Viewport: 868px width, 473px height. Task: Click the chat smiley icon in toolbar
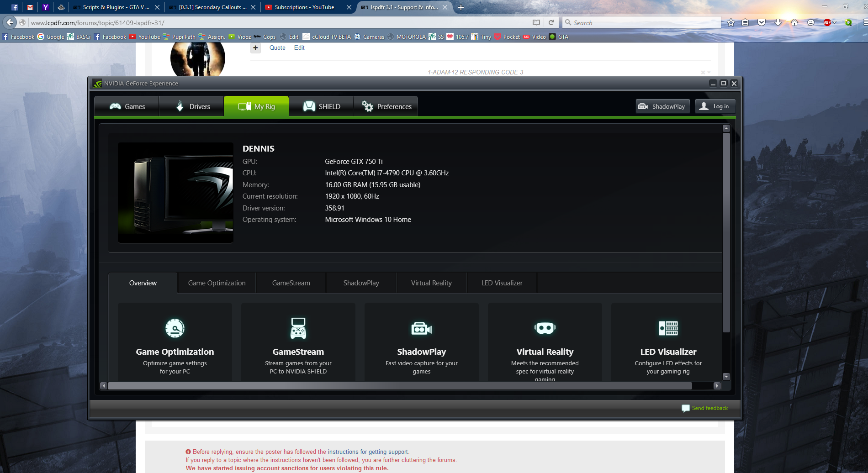[x=811, y=22]
